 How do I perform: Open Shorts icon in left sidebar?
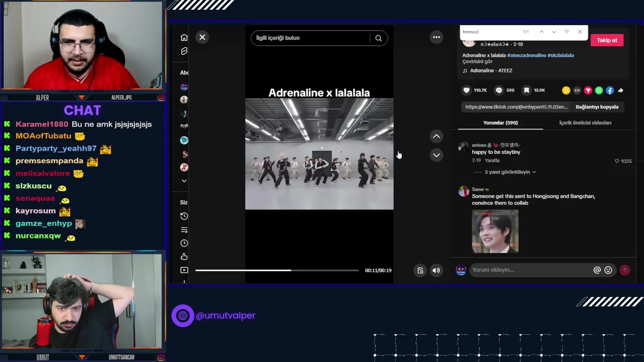pos(184,51)
